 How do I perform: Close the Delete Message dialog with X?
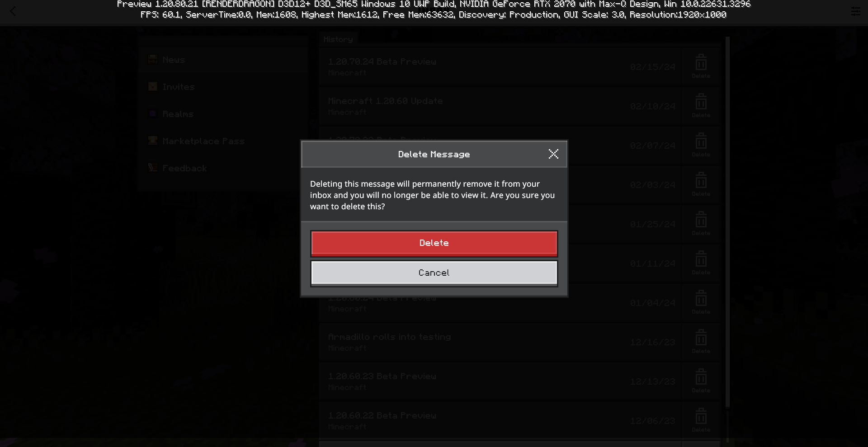coord(553,154)
